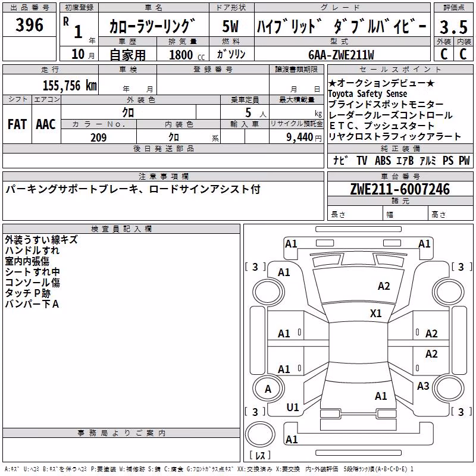Click the Toyota Safety Sense line
Viewport: 476px width, 476px height.
tap(367, 93)
